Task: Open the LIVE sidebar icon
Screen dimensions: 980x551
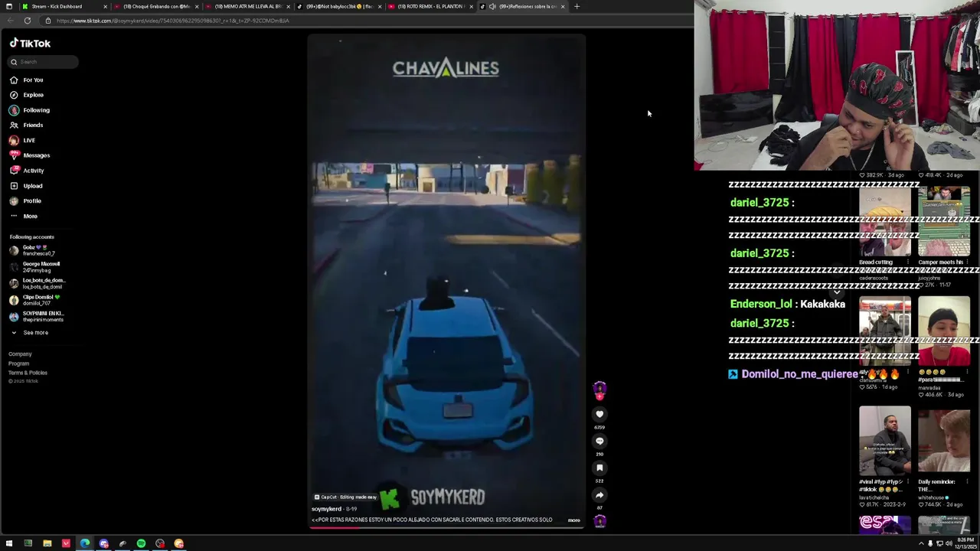Action: (x=14, y=140)
